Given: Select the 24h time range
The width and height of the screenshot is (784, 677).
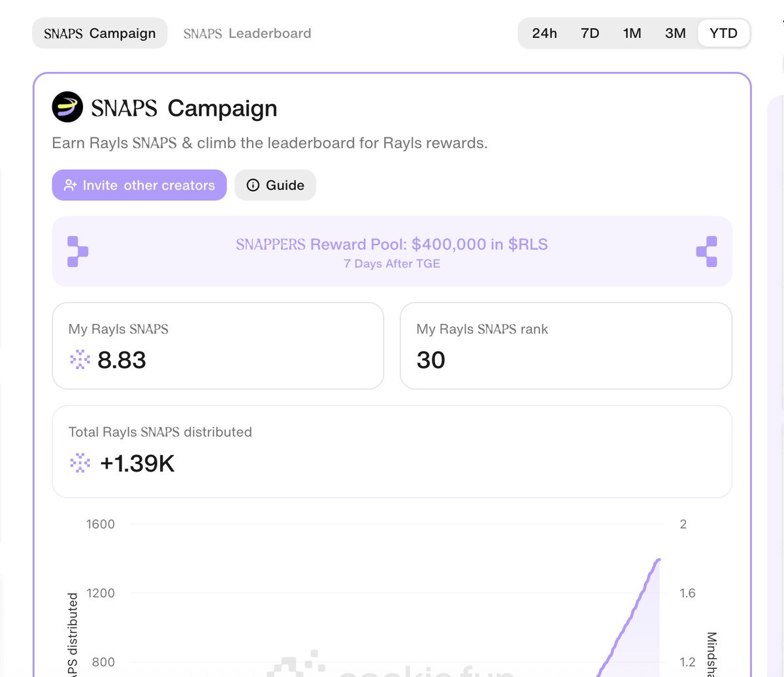Looking at the screenshot, I should 544,33.
